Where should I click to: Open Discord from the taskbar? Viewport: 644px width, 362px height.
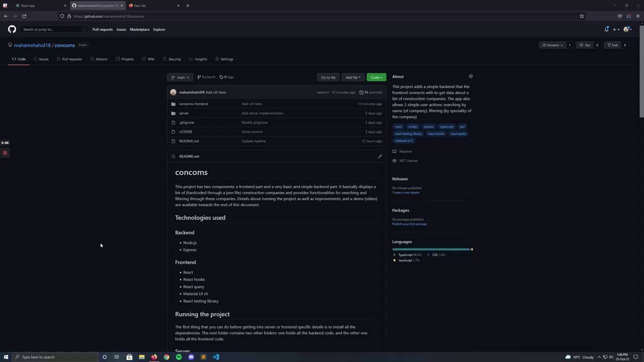coord(191,357)
